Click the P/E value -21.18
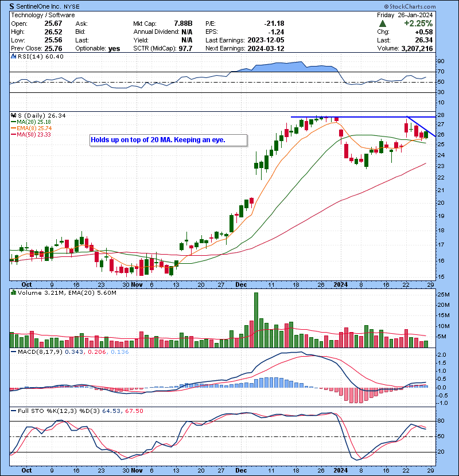The width and height of the screenshot is (459, 476). [x=274, y=24]
